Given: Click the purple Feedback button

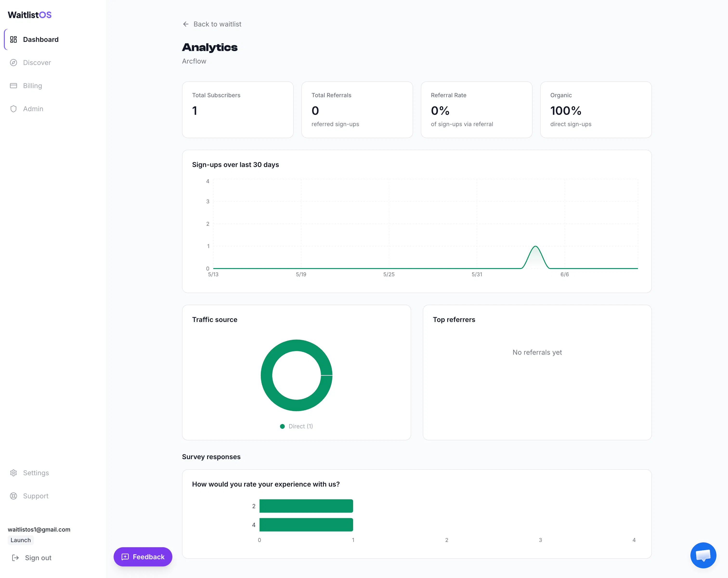Looking at the screenshot, I should (x=143, y=557).
